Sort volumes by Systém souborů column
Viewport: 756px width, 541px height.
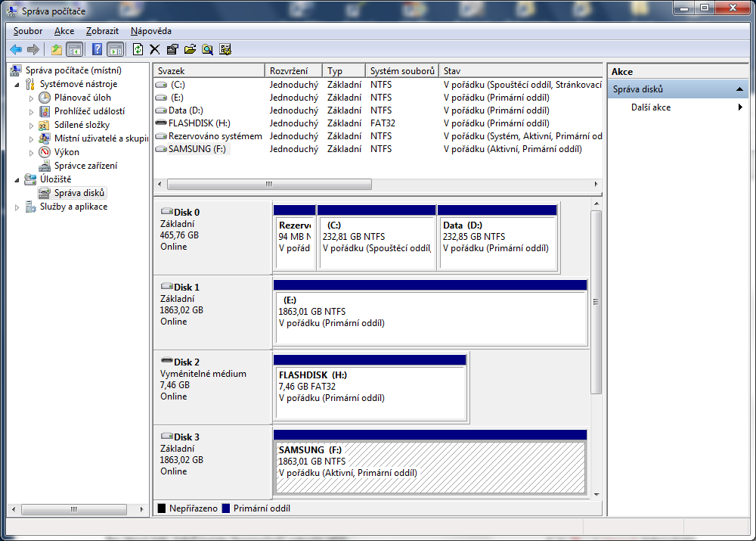point(402,70)
